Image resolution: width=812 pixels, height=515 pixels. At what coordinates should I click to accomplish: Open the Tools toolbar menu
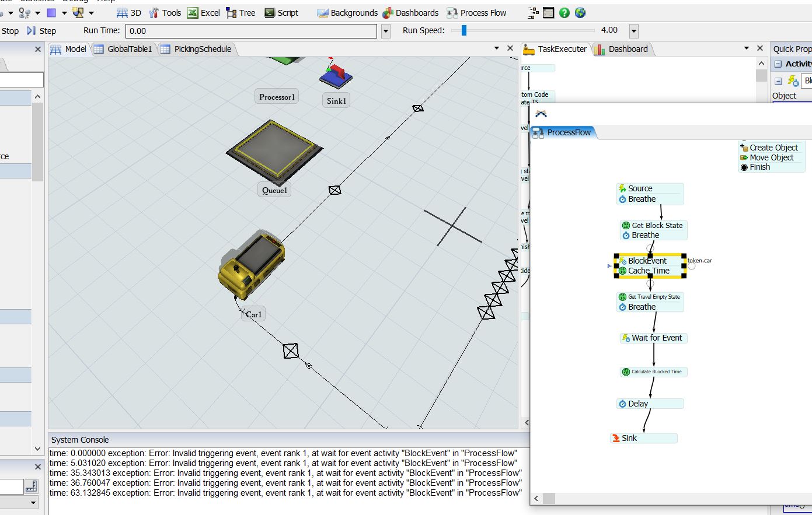coord(165,13)
